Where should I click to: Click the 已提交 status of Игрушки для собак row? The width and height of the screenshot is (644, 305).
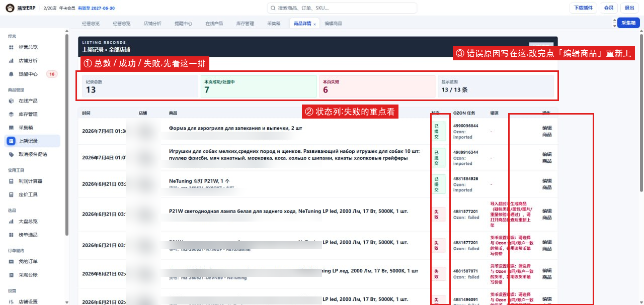click(x=438, y=158)
